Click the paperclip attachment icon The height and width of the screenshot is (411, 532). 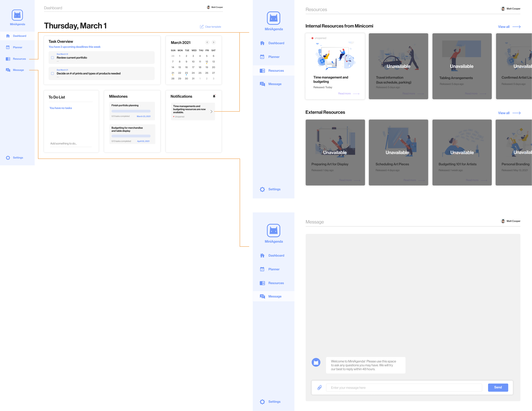click(319, 387)
